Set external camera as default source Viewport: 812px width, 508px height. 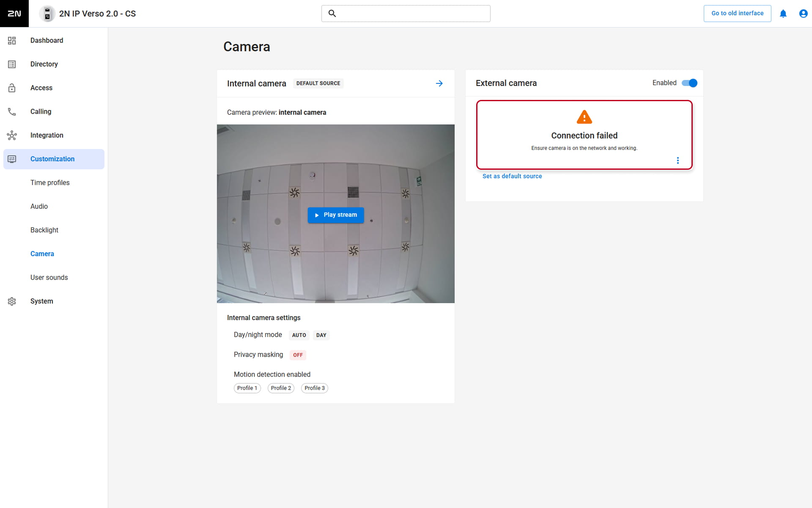coord(512,176)
